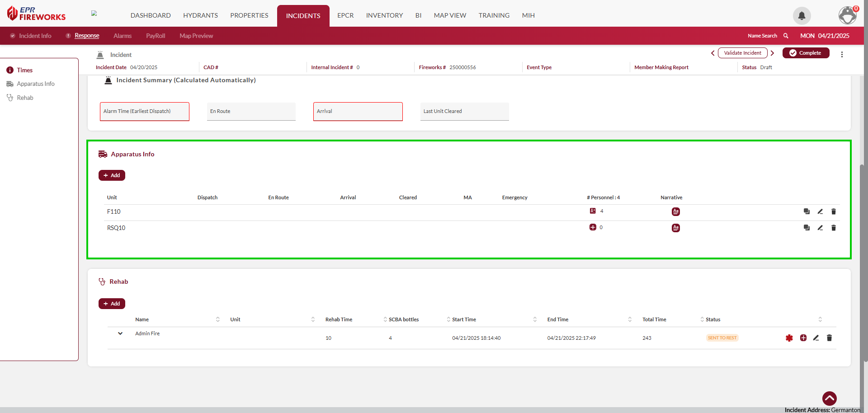
Task: Open the notifications bell
Action: pos(802,16)
